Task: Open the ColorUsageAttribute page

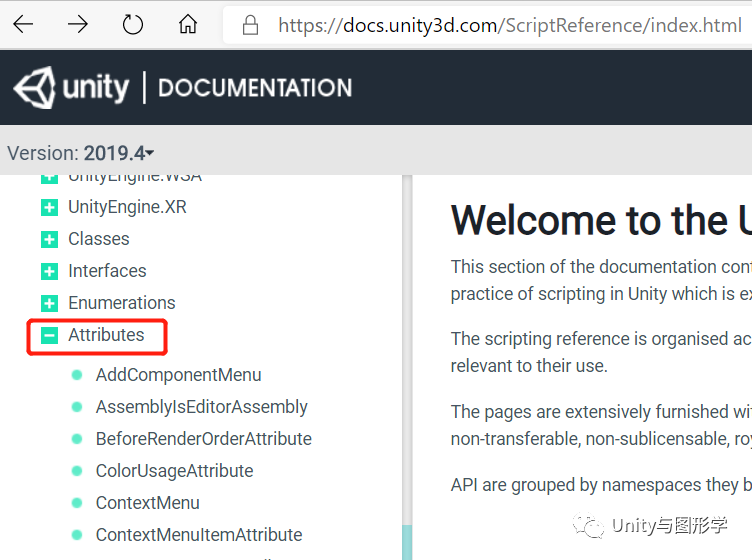Action: (x=174, y=471)
